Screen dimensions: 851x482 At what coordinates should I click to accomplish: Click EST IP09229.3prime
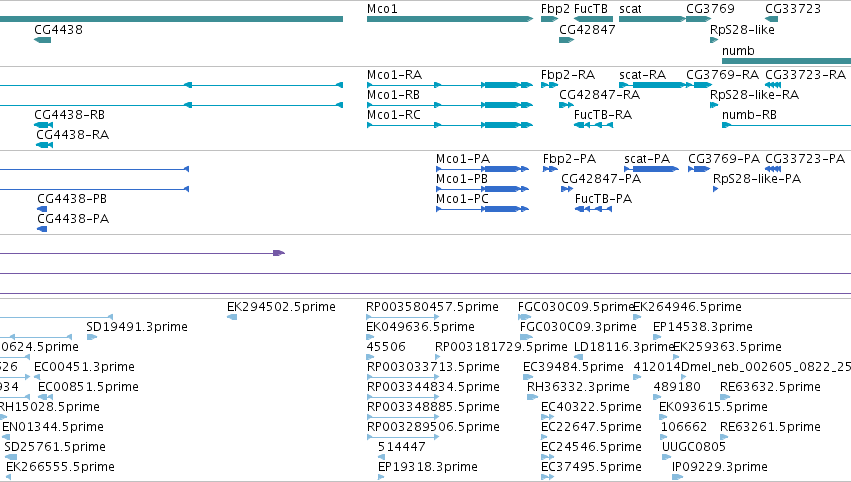click(x=720, y=468)
